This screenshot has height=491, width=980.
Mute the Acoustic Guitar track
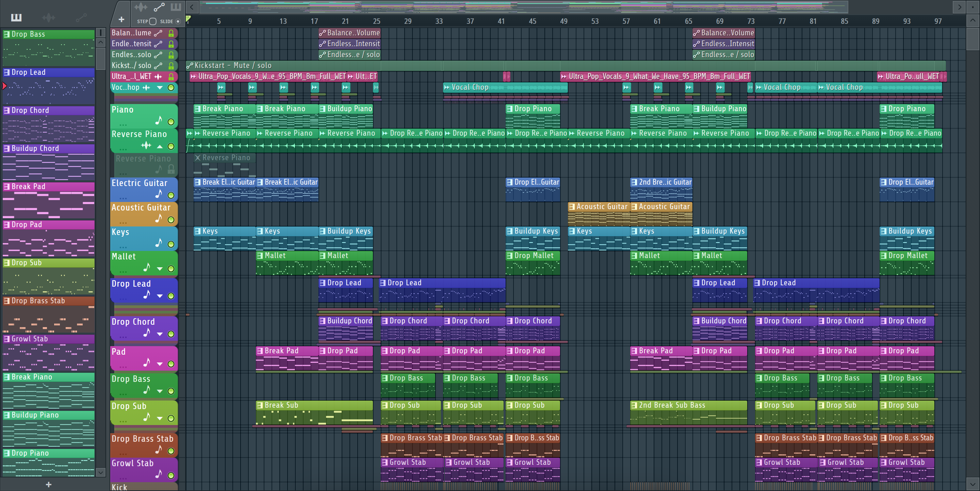(171, 220)
